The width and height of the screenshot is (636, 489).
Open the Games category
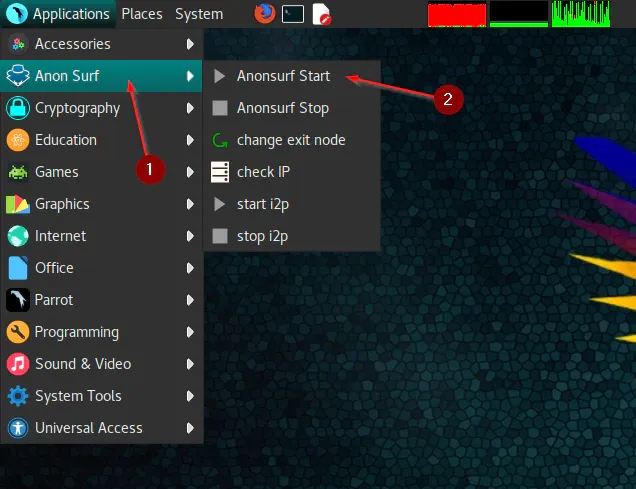pyautogui.click(x=101, y=172)
